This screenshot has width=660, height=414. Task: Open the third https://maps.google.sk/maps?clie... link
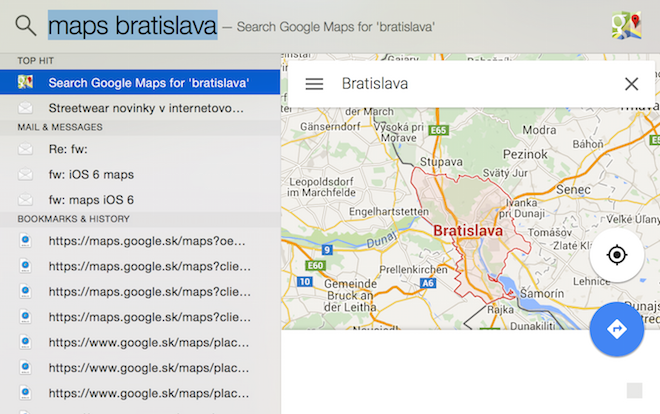(140, 316)
